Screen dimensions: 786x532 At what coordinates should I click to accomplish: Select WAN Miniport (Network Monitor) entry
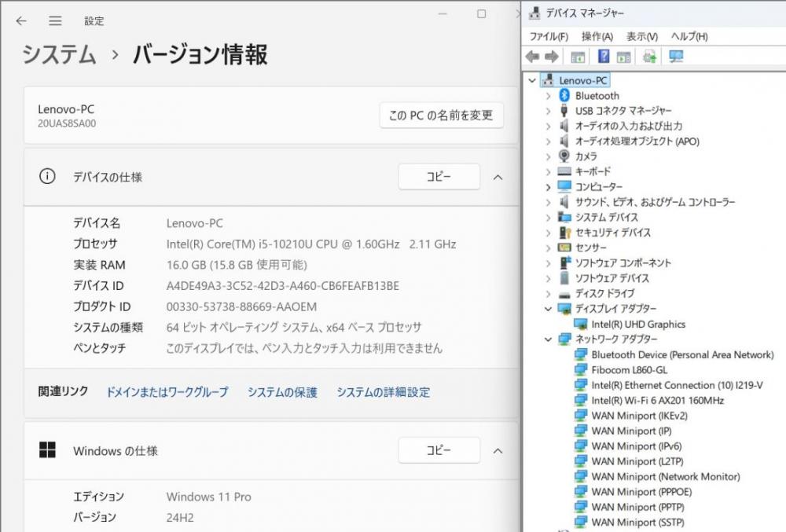pyautogui.click(x=665, y=476)
